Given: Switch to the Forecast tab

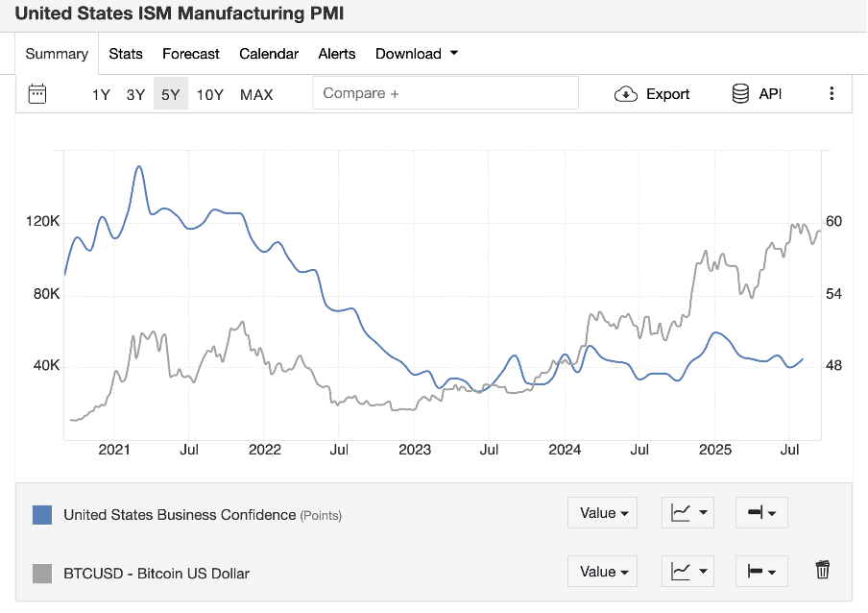Looking at the screenshot, I should (x=191, y=54).
